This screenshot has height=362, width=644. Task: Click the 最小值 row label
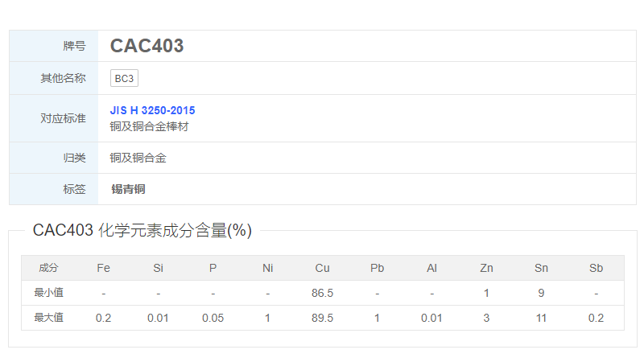tap(48, 293)
